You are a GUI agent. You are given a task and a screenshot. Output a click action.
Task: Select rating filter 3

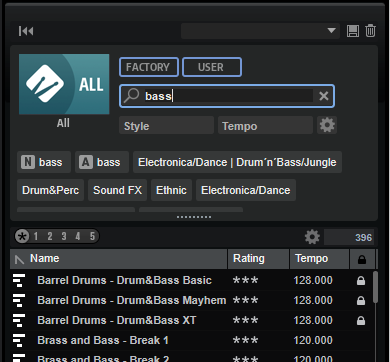64,236
